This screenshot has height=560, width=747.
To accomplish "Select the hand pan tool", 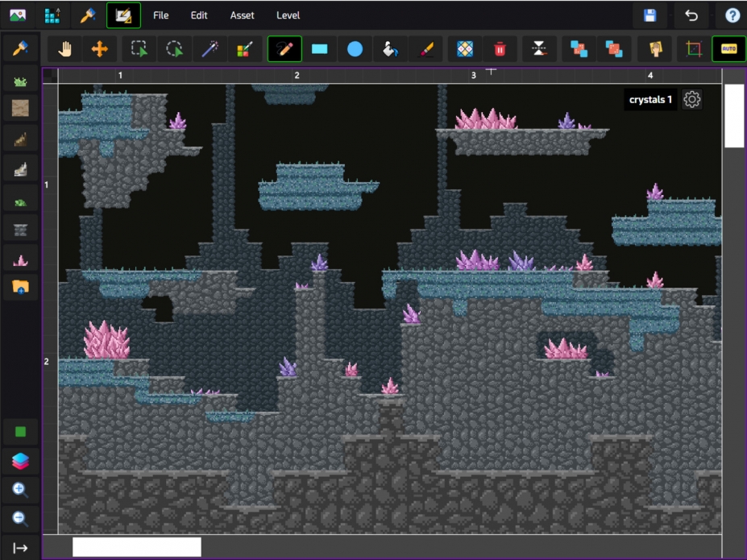I will pyautogui.click(x=65, y=49).
